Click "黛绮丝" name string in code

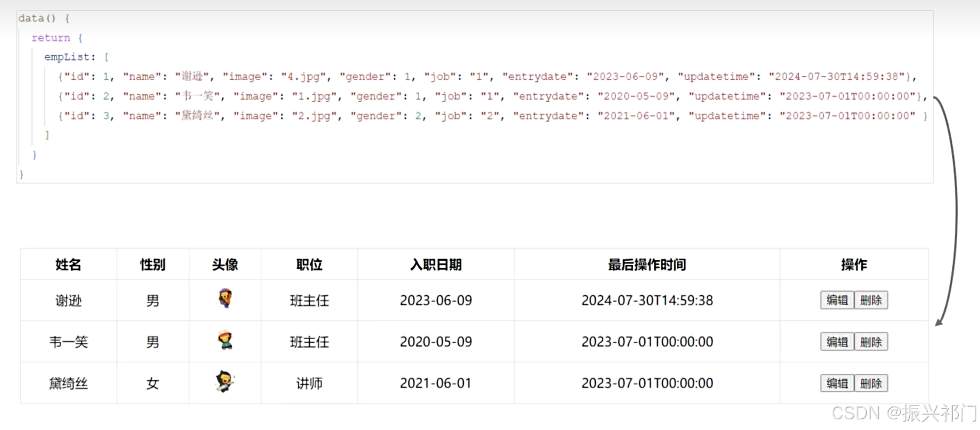click(x=197, y=115)
